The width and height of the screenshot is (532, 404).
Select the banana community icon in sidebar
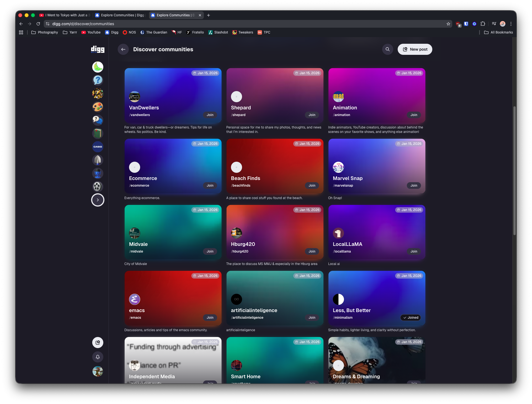(97, 67)
